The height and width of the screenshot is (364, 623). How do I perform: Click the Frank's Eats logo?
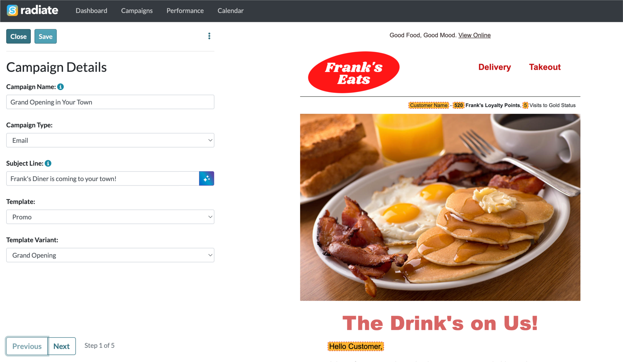pyautogui.click(x=353, y=72)
